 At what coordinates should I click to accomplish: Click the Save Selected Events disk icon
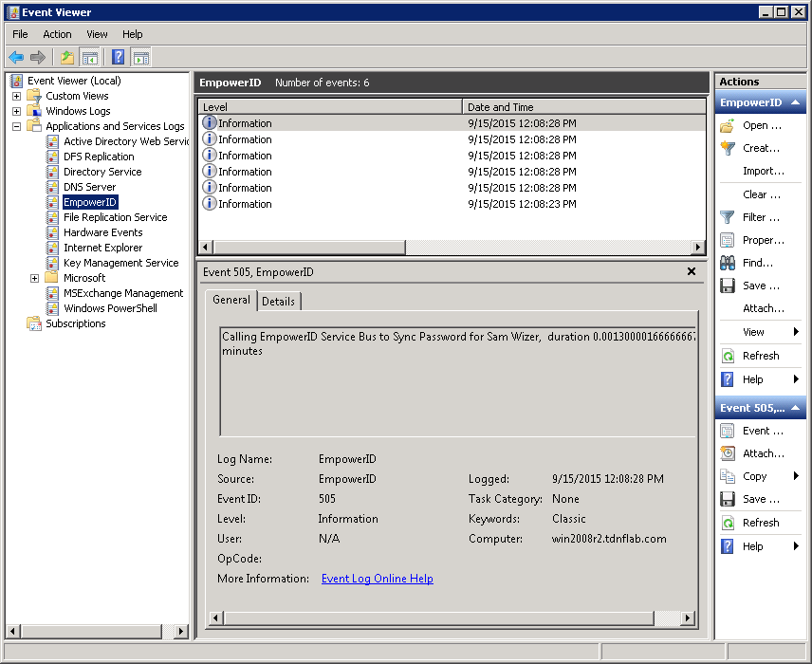pyautogui.click(x=728, y=499)
